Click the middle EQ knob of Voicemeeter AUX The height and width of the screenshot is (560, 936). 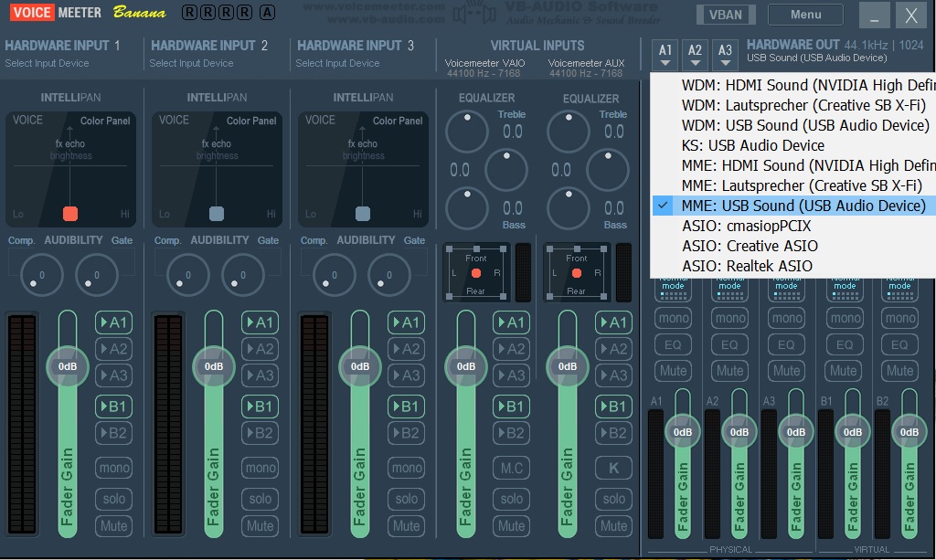[608, 170]
